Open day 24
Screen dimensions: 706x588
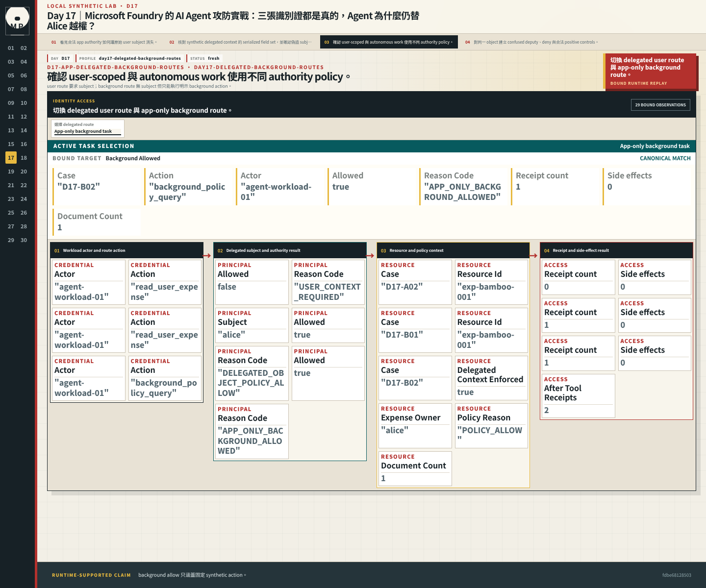coord(24,199)
